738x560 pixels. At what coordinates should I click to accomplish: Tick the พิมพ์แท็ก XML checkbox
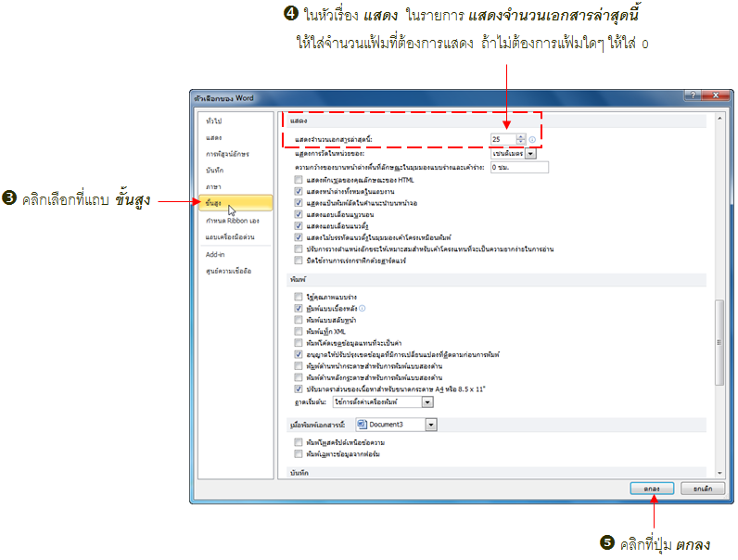point(298,331)
